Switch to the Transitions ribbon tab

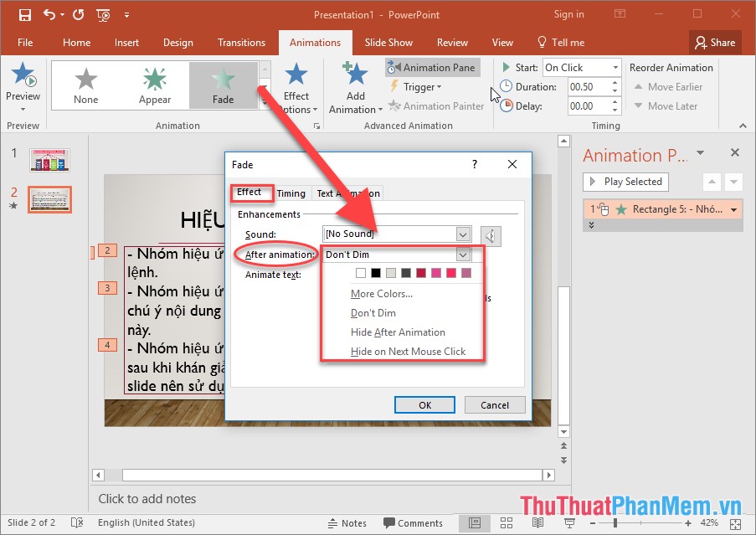pyautogui.click(x=241, y=42)
